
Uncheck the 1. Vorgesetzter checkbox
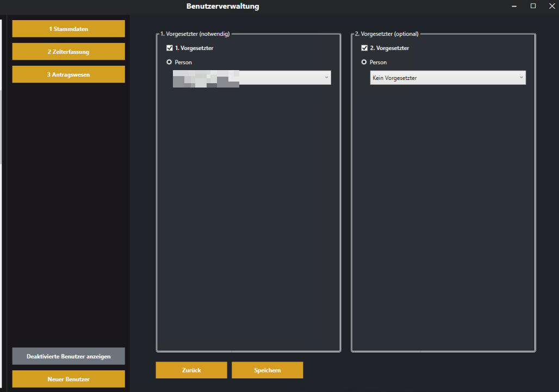pyautogui.click(x=170, y=48)
